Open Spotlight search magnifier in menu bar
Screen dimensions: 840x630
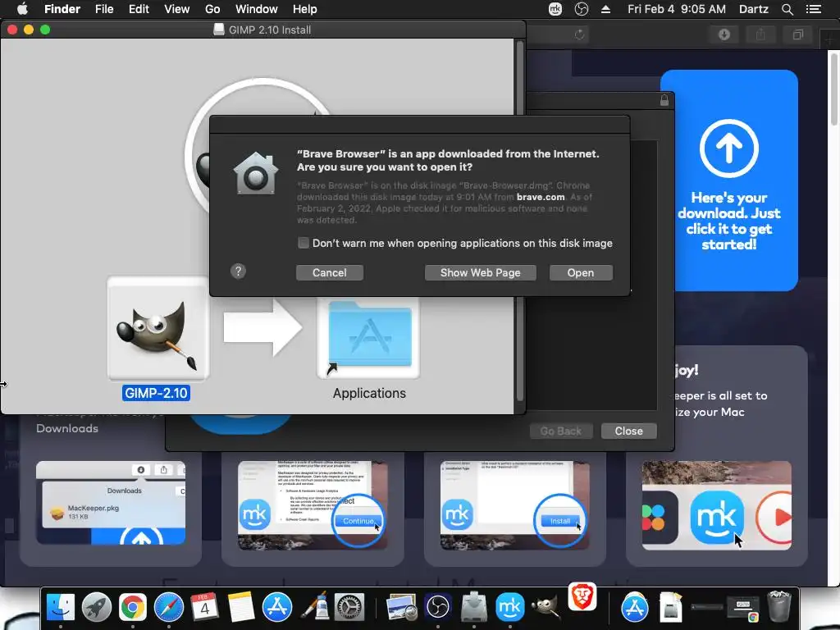coord(787,9)
